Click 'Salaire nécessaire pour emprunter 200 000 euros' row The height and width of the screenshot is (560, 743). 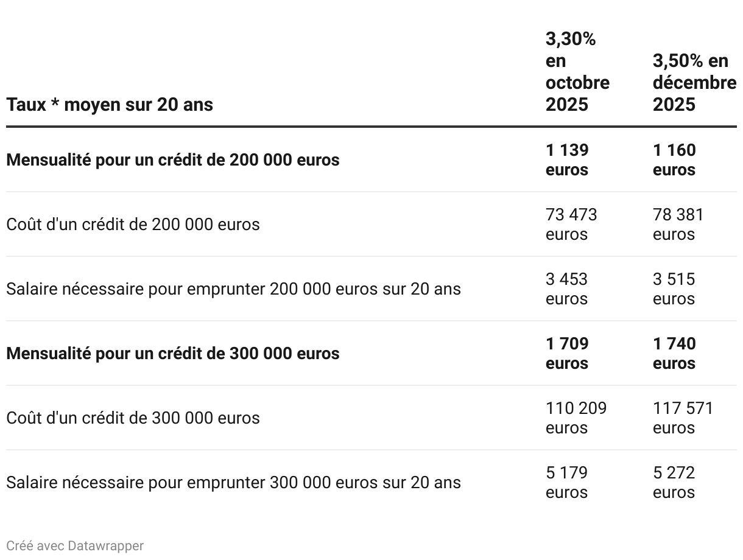click(371, 289)
